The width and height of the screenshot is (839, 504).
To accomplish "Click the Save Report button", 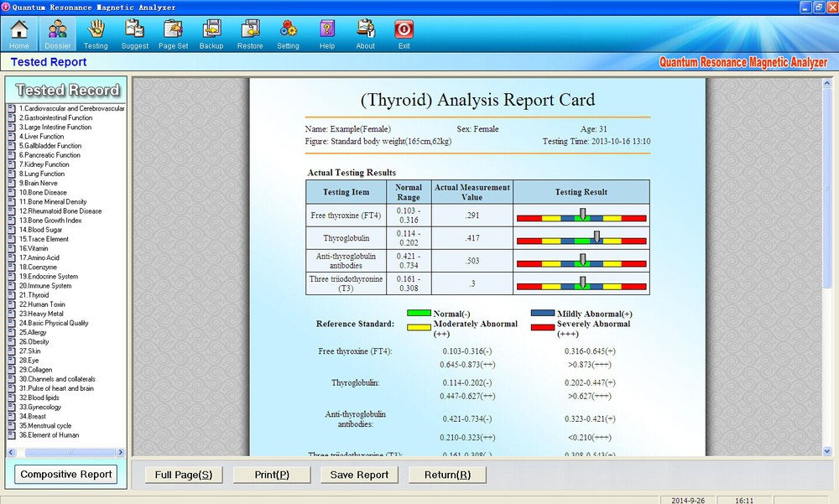I will pyautogui.click(x=359, y=475).
